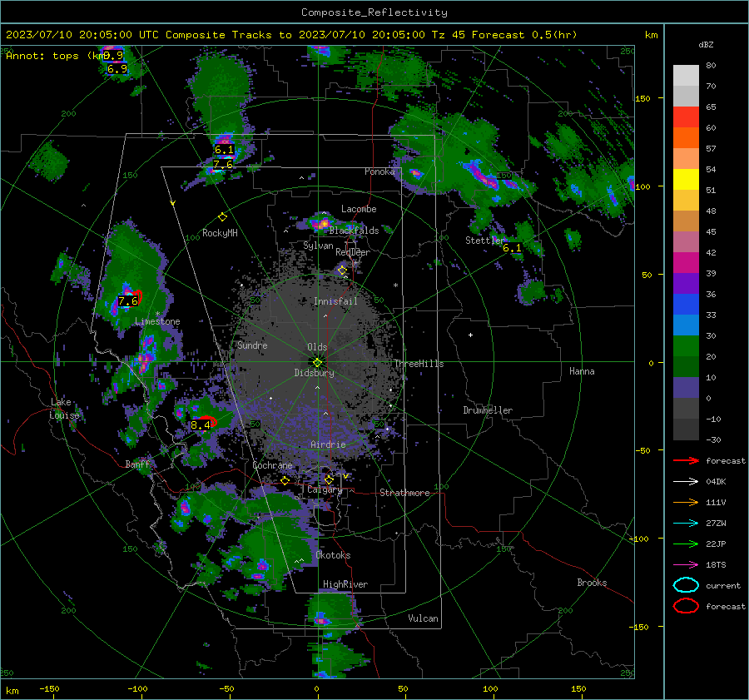This screenshot has height=700, width=749.
Task: Click the Innisfail map label
Action: point(335,301)
